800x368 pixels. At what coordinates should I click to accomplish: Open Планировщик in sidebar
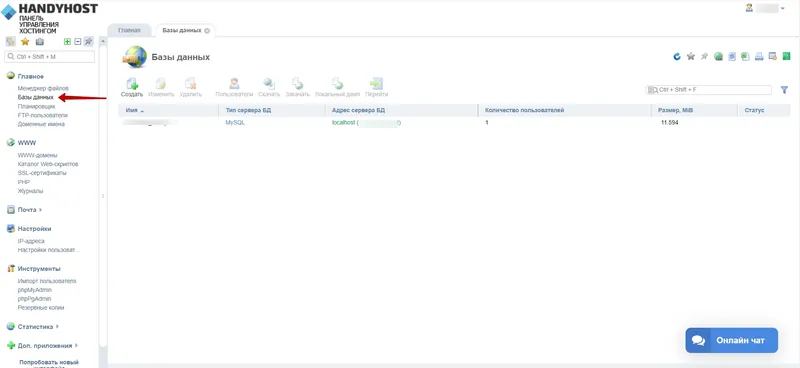[x=36, y=107]
